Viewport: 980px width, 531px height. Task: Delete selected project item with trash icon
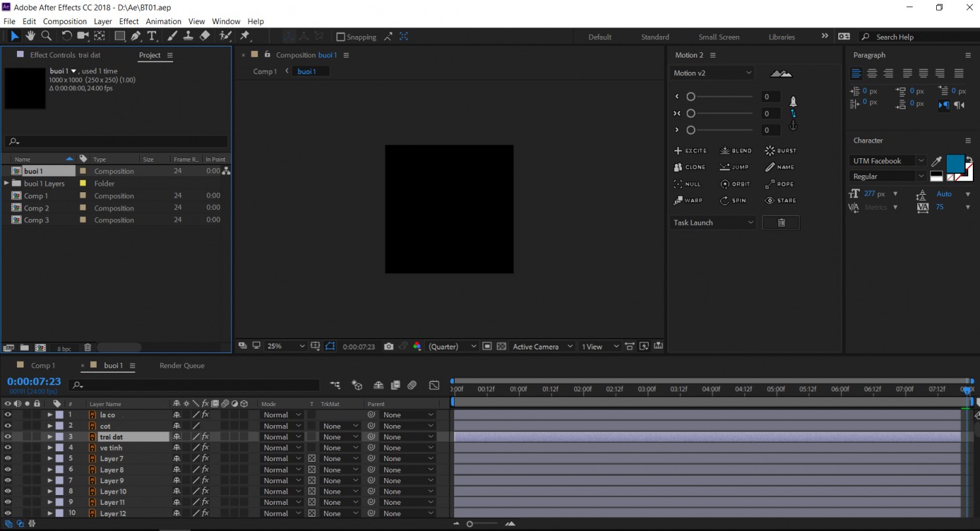coord(88,348)
